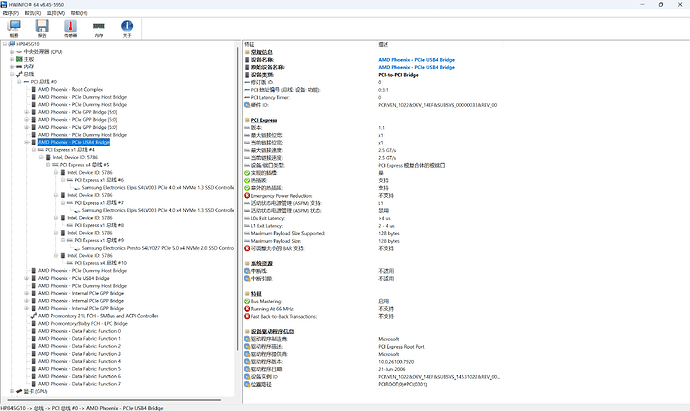Click the tree panel vertical scrollbar
The image size is (690, 411).
tap(238, 198)
